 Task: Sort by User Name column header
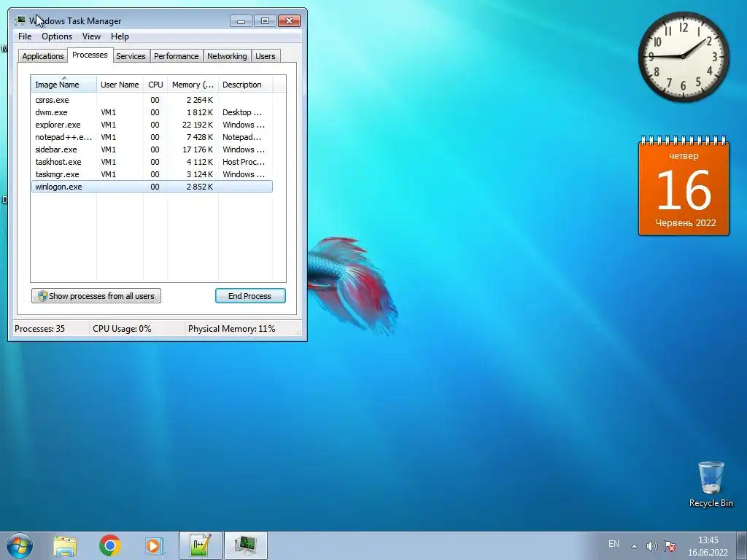120,85
